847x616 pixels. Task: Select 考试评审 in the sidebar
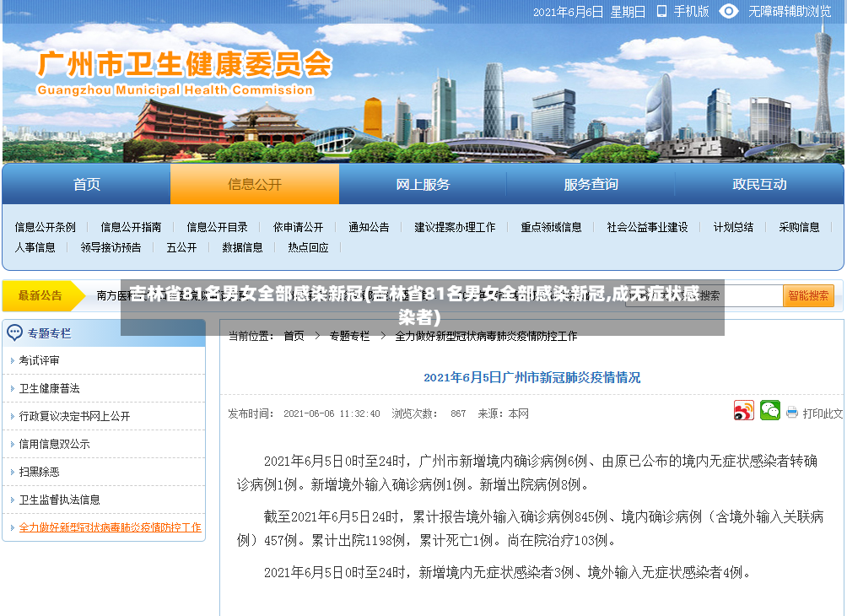(x=39, y=360)
